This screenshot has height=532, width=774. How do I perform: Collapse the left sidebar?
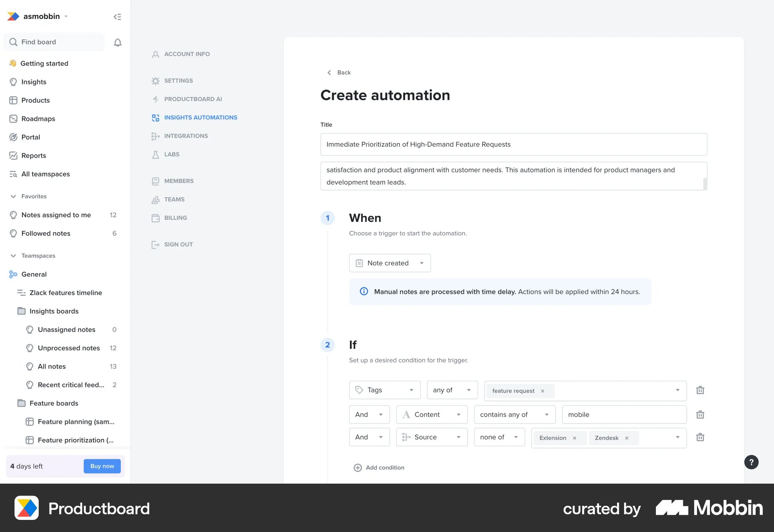pos(117,17)
